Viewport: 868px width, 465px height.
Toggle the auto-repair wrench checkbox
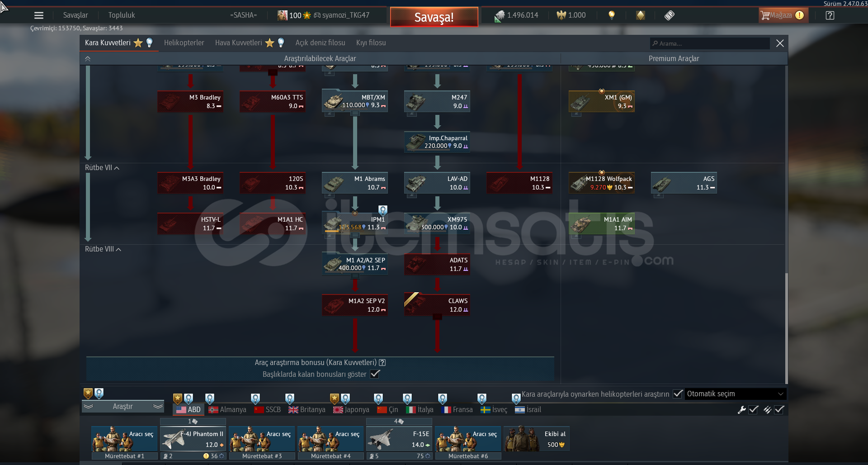[754, 410]
